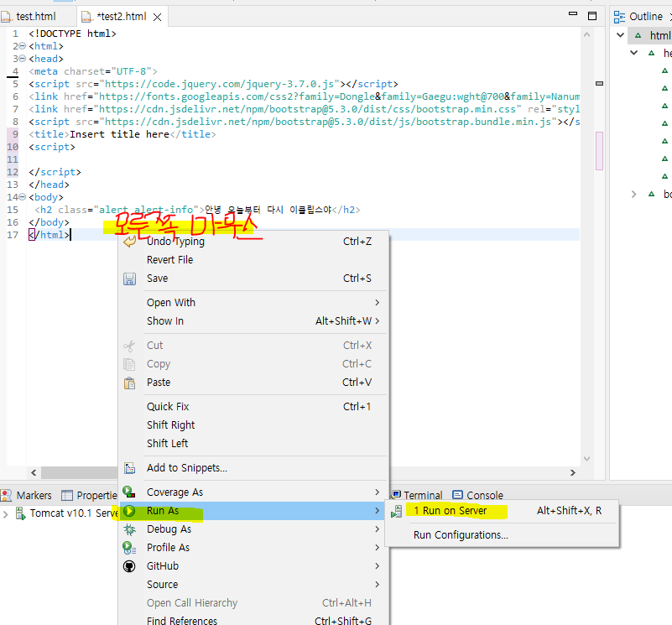Click the Run on Server icon

click(397, 512)
